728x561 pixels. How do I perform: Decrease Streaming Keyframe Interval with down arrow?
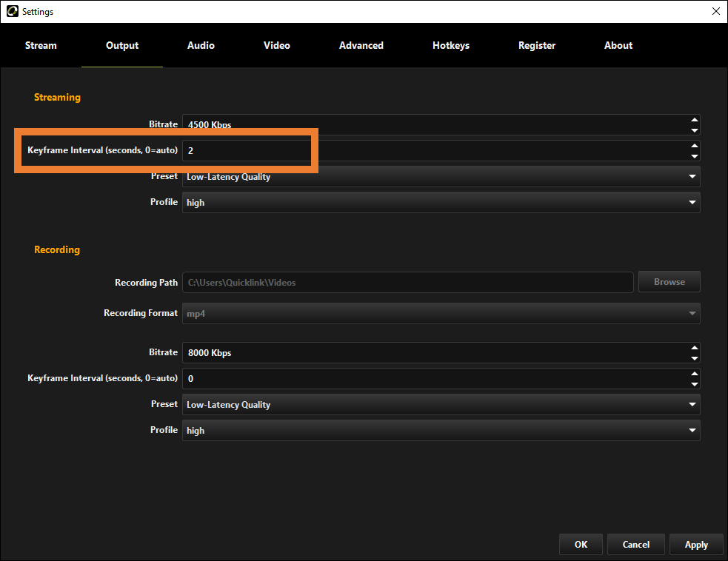(x=695, y=156)
